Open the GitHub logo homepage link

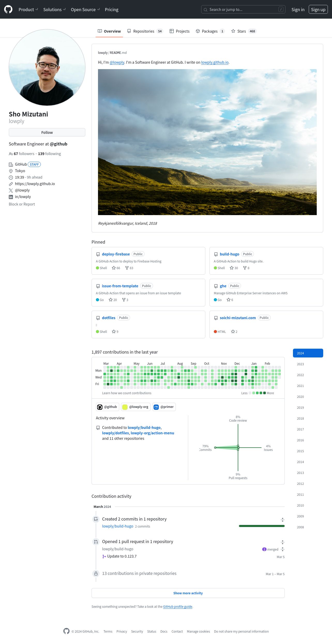point(8,10)
